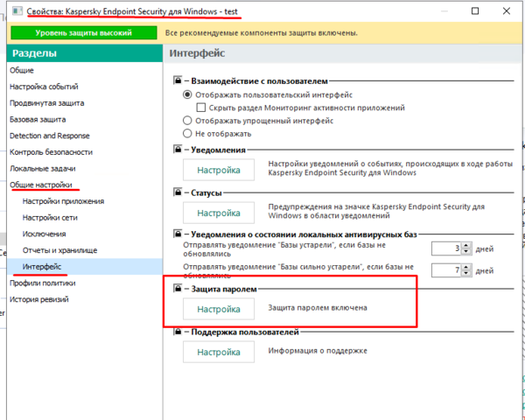Select Общие настройки section
Viewport: 525px width, 420px height.
pyautogui.click(x=41, y=185)
